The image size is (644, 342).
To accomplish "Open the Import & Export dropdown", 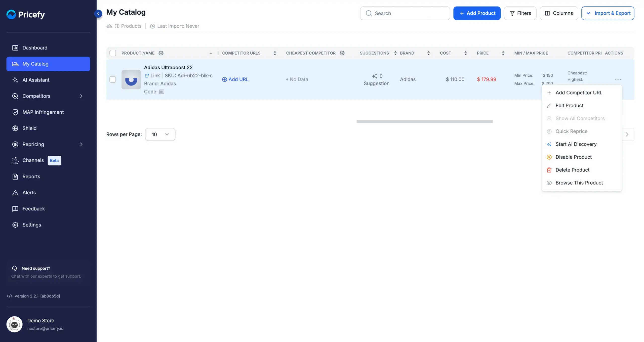I will pos(608,13).
